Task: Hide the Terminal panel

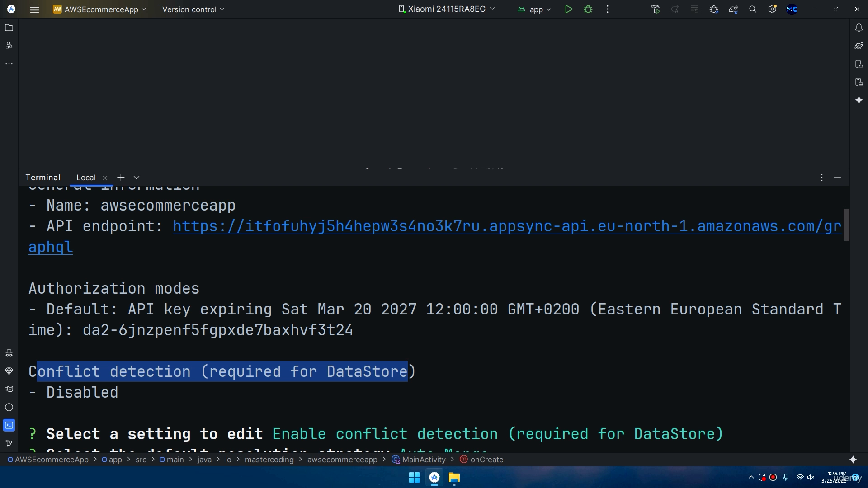Action: click(x=837, y=178)
